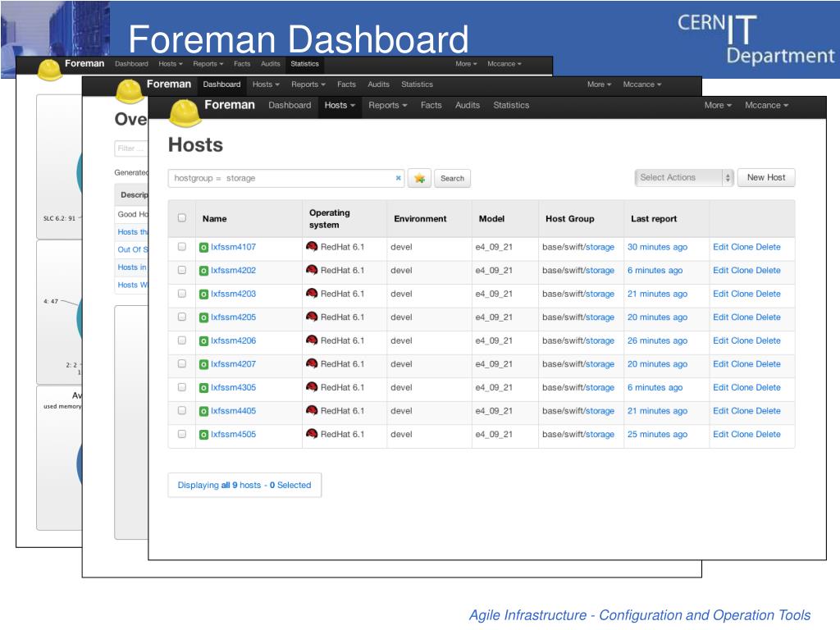840x630 pixels.
Task: Open Reports dropdown in middle window navbar
Action: coord(308,84)
